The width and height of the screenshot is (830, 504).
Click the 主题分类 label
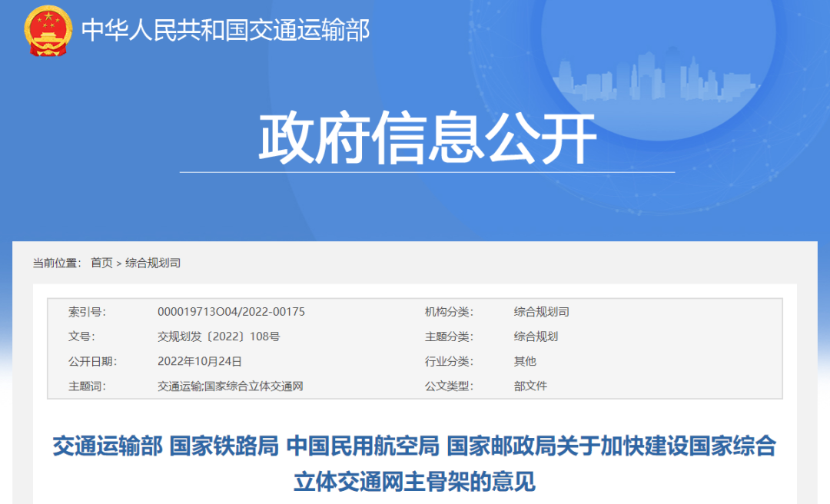[449, 337]
